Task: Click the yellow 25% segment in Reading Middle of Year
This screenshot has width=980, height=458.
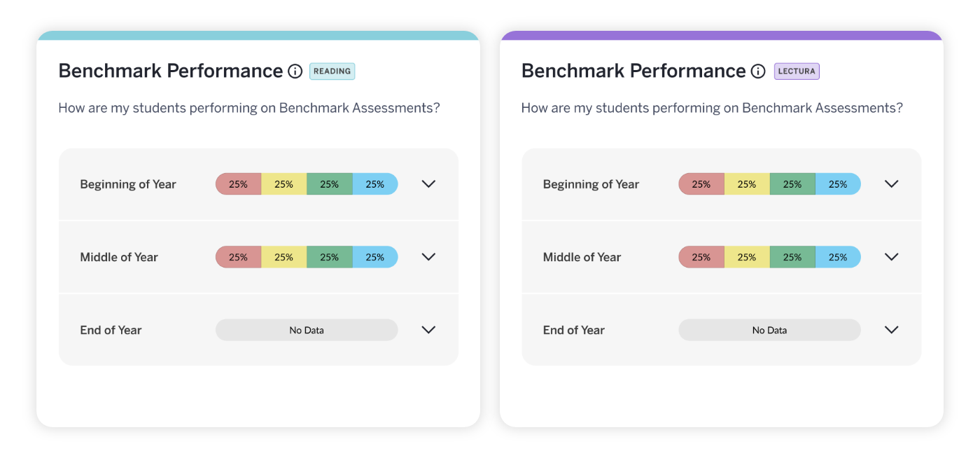Action: point(283,256)
